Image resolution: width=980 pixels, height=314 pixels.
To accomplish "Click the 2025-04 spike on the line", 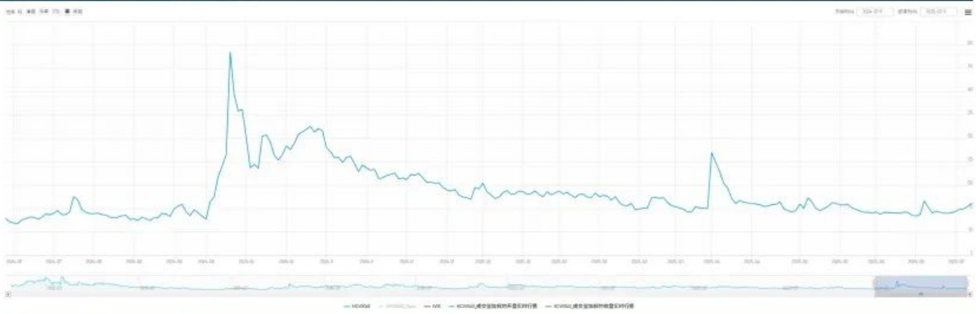I will coord(711,153).
